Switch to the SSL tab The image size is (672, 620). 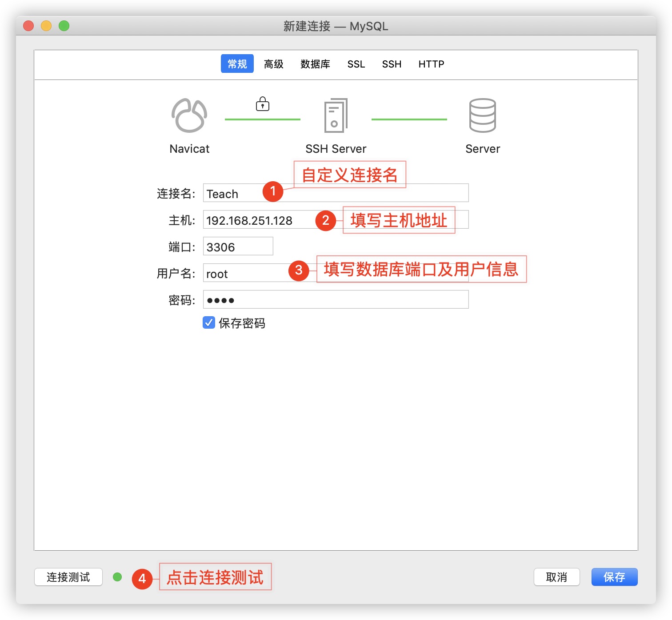pyautogui.click(x=356, y=64)
